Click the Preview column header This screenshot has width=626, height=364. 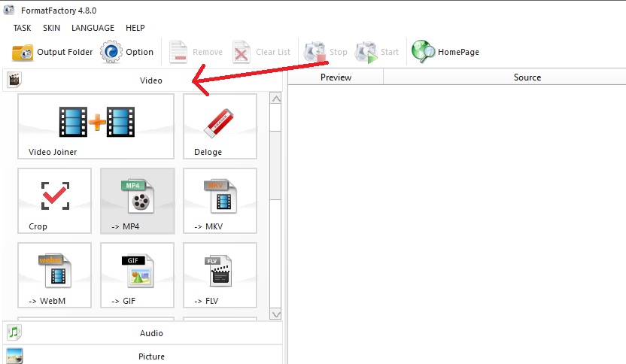pos(336,77)
